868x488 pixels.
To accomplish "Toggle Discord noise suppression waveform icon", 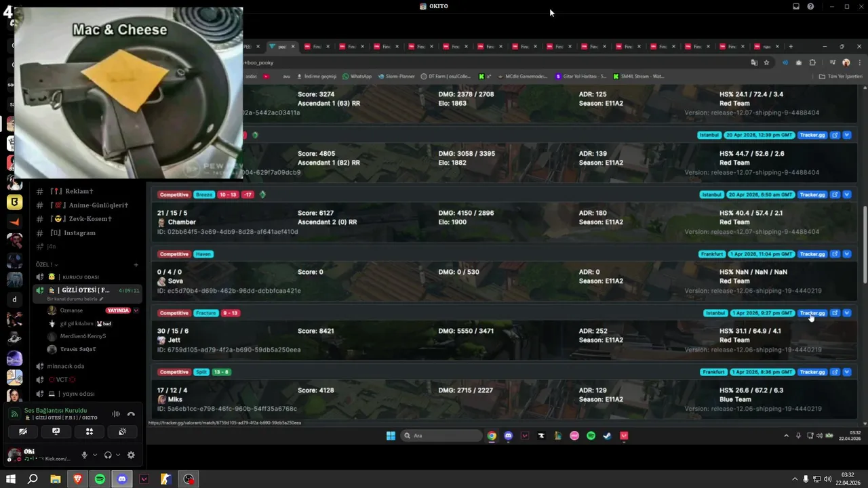I will pos(116,414).
